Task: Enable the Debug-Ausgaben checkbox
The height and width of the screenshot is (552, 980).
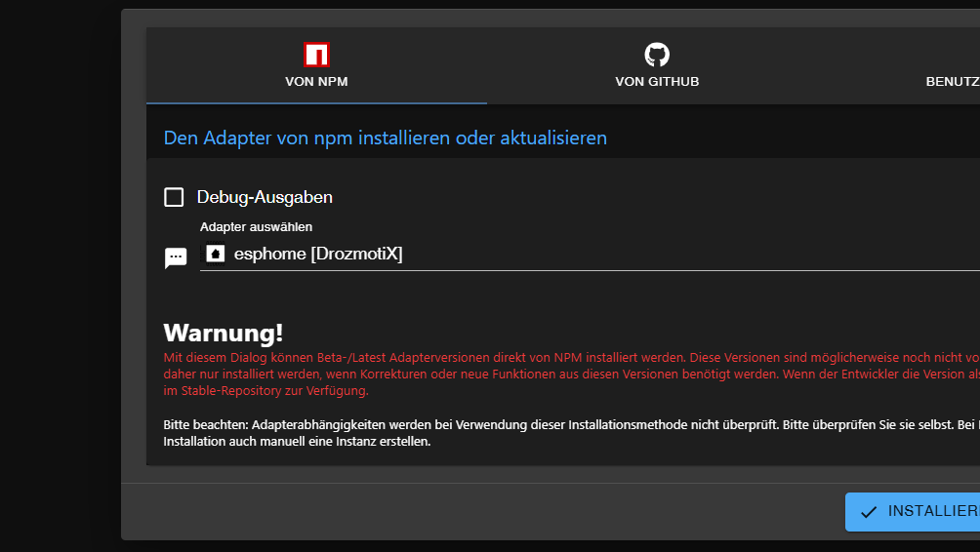Action: (174, 197)
